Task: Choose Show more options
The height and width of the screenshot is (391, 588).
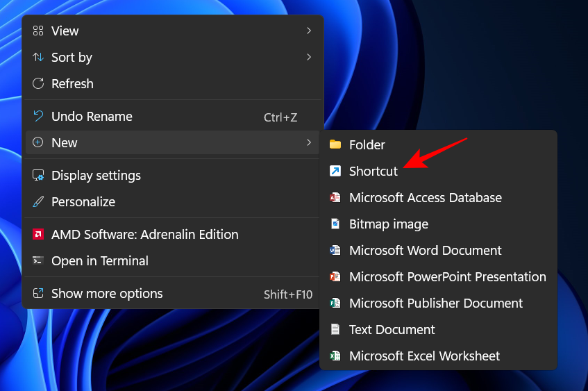Action: pyautogui.click(x=107, y=294)
